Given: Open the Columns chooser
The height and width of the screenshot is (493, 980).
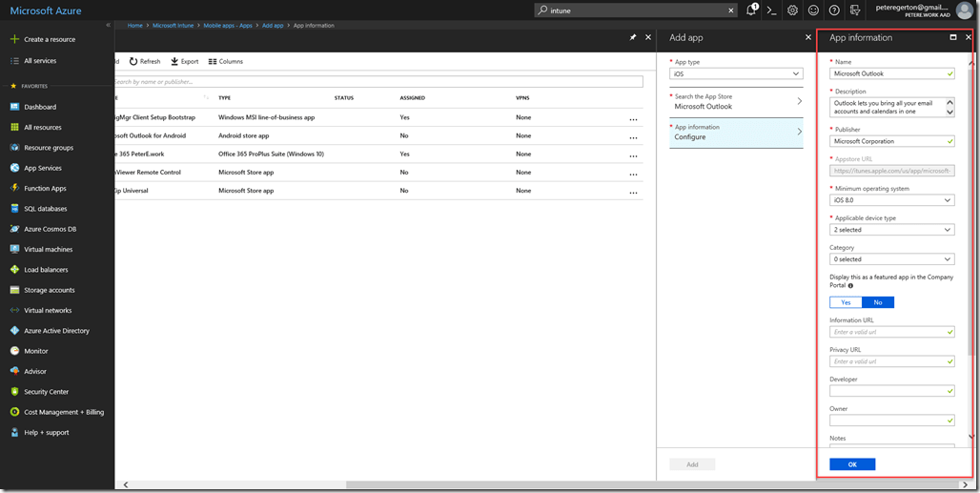Looking at the screenshot, I should tap(225, 61).
